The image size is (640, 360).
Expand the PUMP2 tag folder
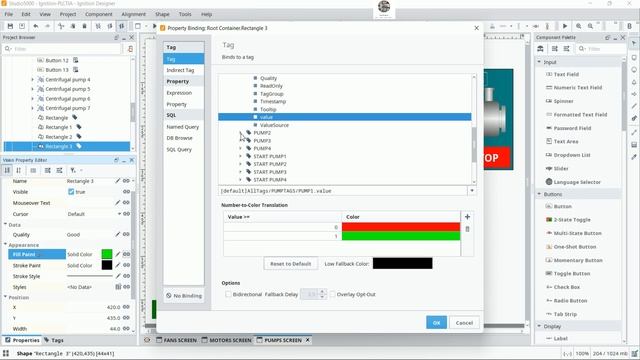240,133
